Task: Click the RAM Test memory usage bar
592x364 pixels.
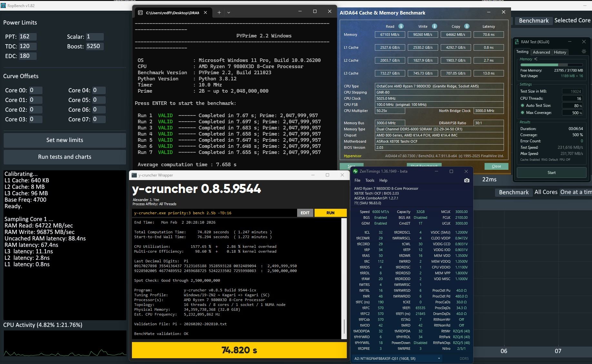Action: coord(551,65)
